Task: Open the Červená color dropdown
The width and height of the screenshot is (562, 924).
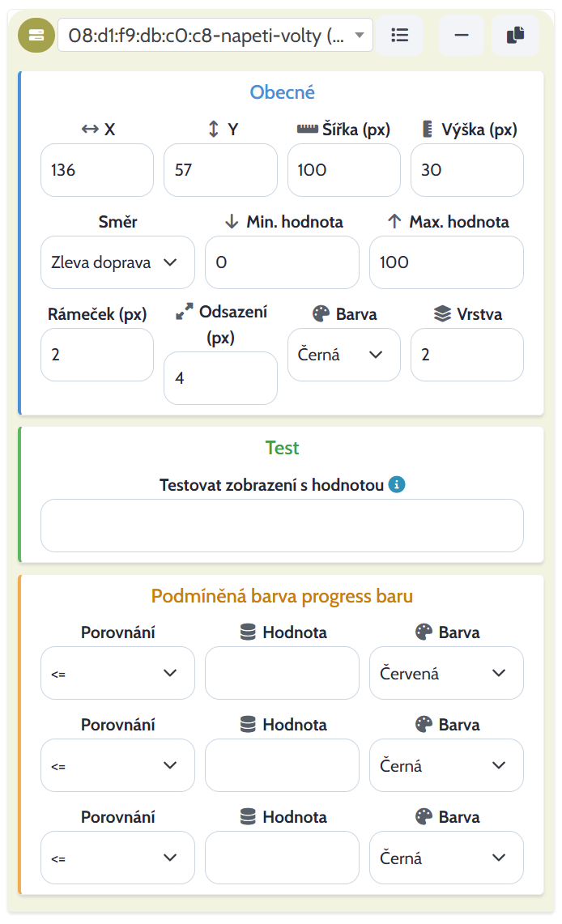Action: click(x=446, y=673)
